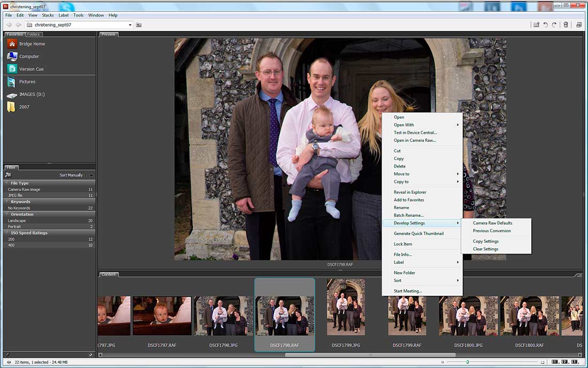This screenshot has width=588, height=368.
Task: Click the trash can delete icon
Action: pos(566,25)
